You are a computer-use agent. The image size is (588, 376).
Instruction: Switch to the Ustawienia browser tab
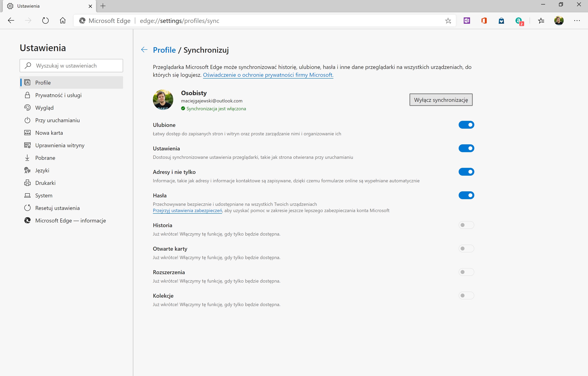pos(49,6)
